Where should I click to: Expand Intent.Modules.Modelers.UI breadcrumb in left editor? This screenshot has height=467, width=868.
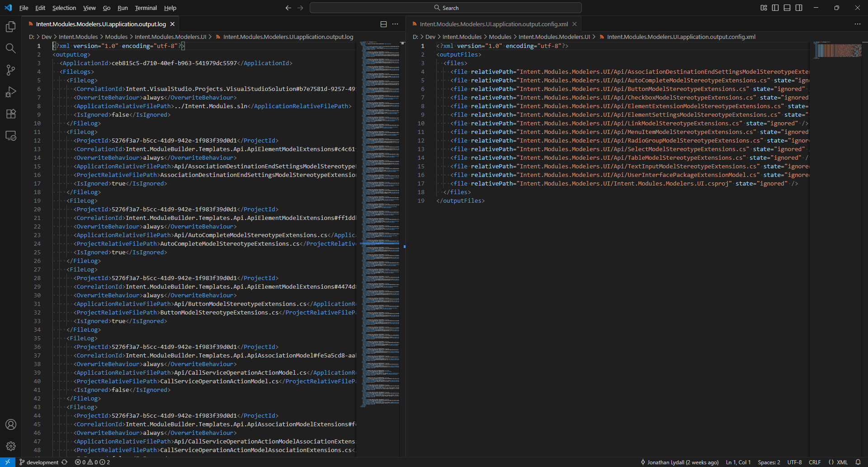click(170, 37)
